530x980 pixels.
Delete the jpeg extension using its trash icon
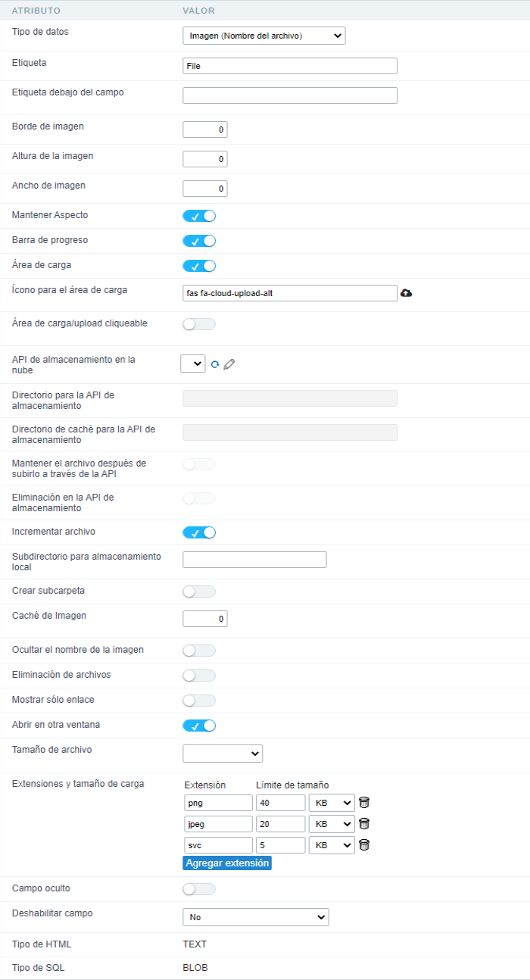click(x=363, y=823)
